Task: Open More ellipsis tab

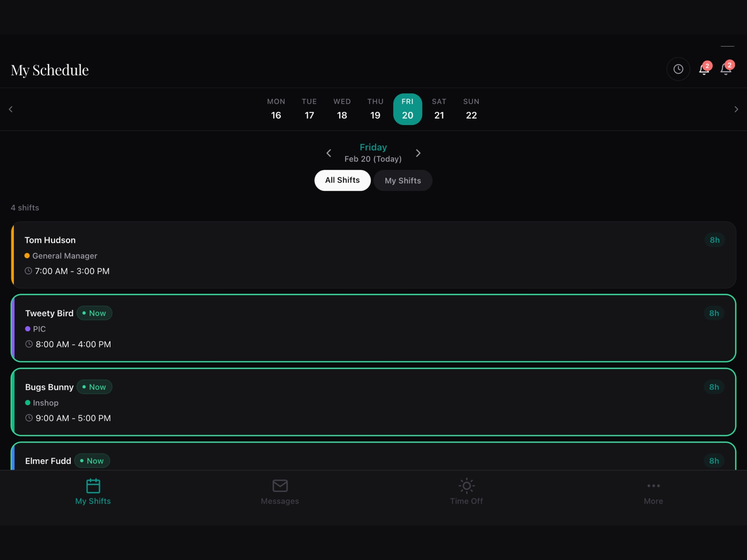Action: tap(653, 491)
